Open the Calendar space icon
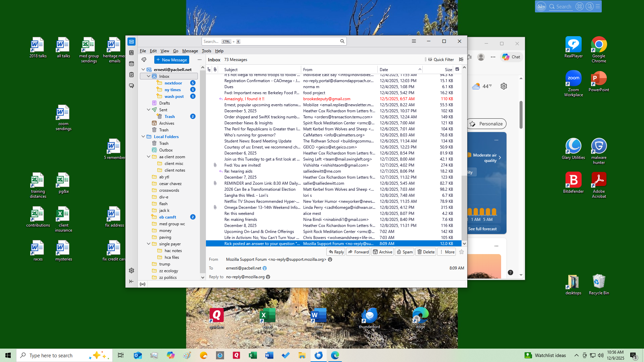The height and width of the screenshot is (362, 644). [x=131, y=64]
